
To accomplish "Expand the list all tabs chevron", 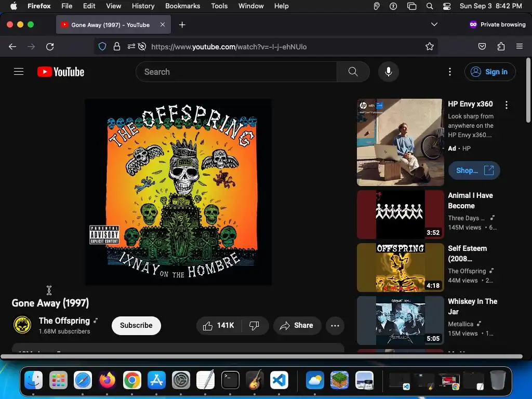I will 434,24.
